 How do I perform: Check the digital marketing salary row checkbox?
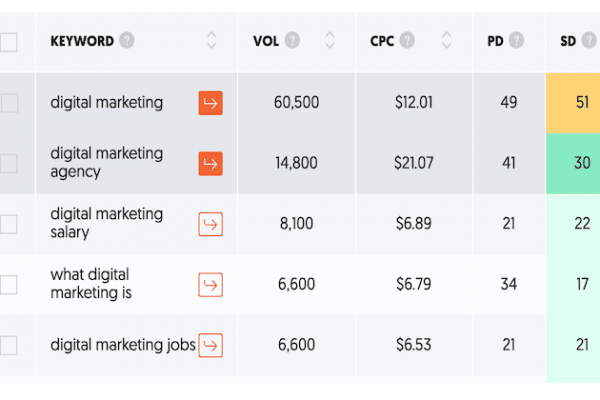[x=8, y=224]
